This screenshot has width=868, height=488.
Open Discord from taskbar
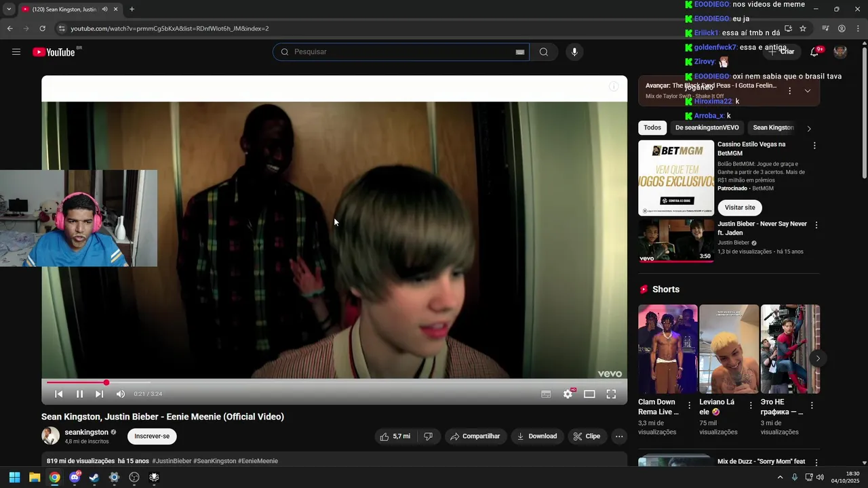75,477
